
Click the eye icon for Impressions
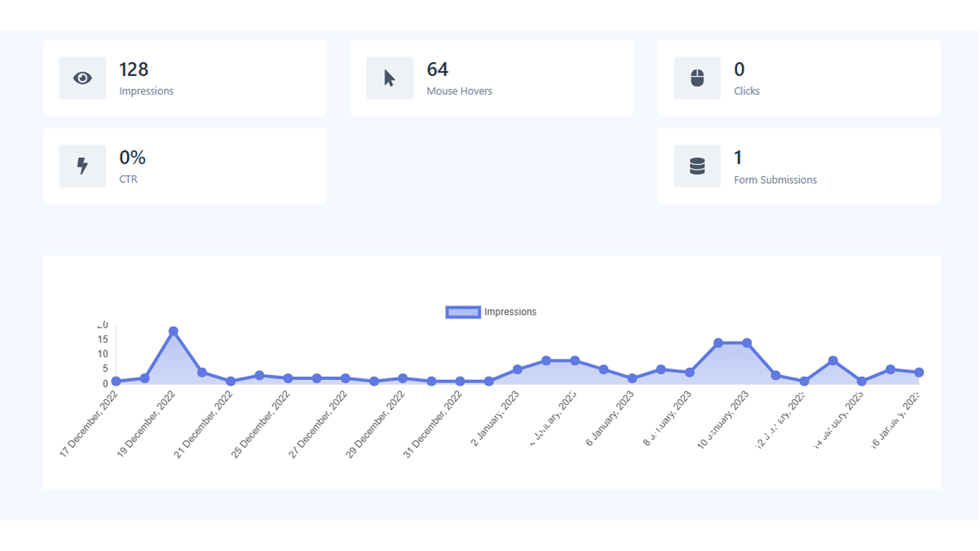click(x=83, y=78)
